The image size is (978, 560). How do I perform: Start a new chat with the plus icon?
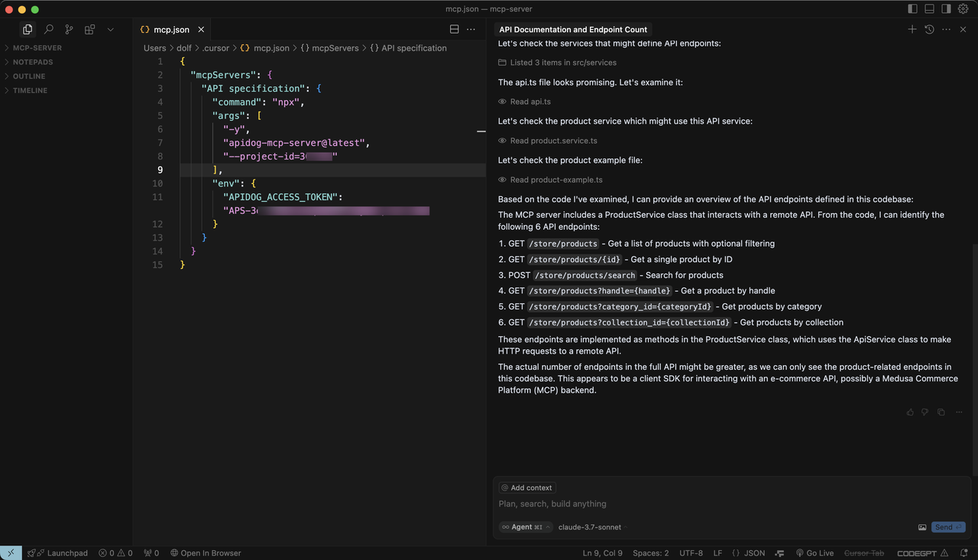(912, 29)
